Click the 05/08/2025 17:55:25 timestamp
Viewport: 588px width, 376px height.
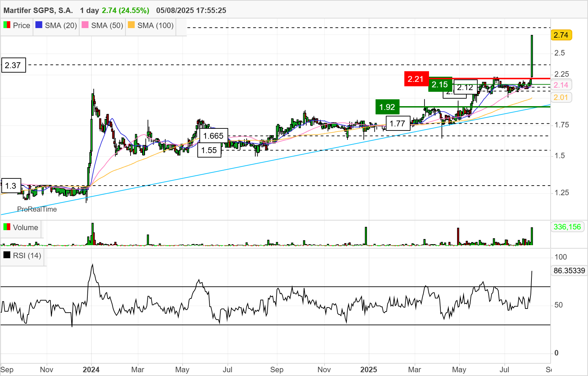(x=191, y=10)
